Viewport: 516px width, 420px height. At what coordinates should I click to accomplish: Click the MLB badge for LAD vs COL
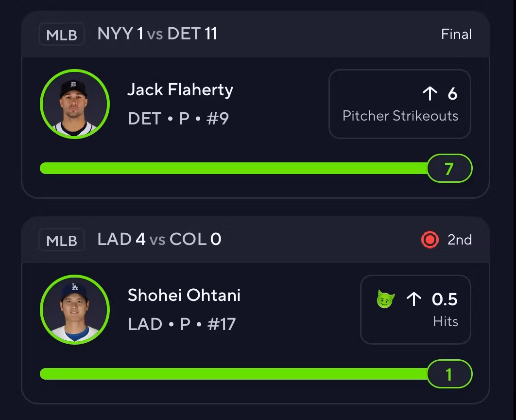pos(62,241)
